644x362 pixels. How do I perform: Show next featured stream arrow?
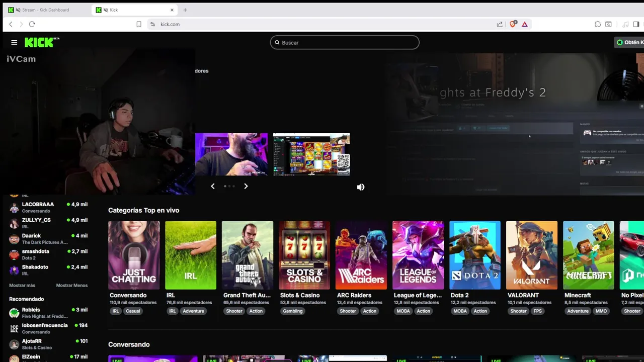click(x=246, y=186)
